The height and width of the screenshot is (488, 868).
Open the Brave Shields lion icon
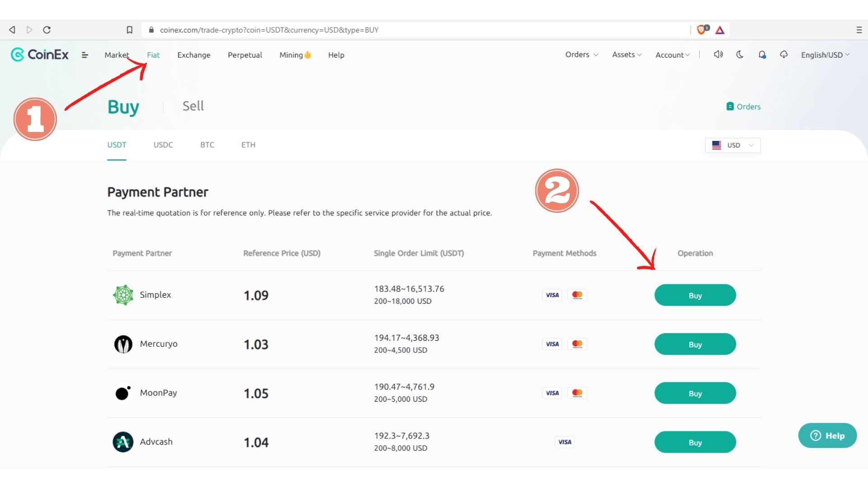pyautogui.click(x=702, y=30)
